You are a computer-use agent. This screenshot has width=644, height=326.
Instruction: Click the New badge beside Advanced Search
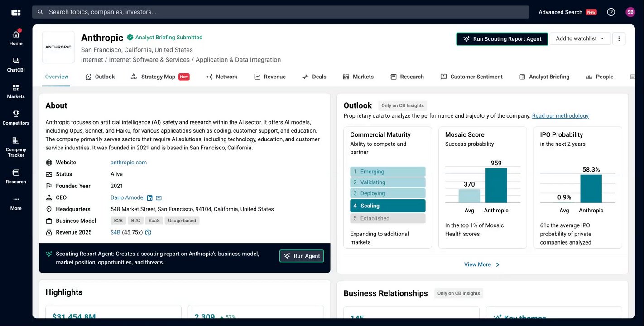tap(591, 12)
